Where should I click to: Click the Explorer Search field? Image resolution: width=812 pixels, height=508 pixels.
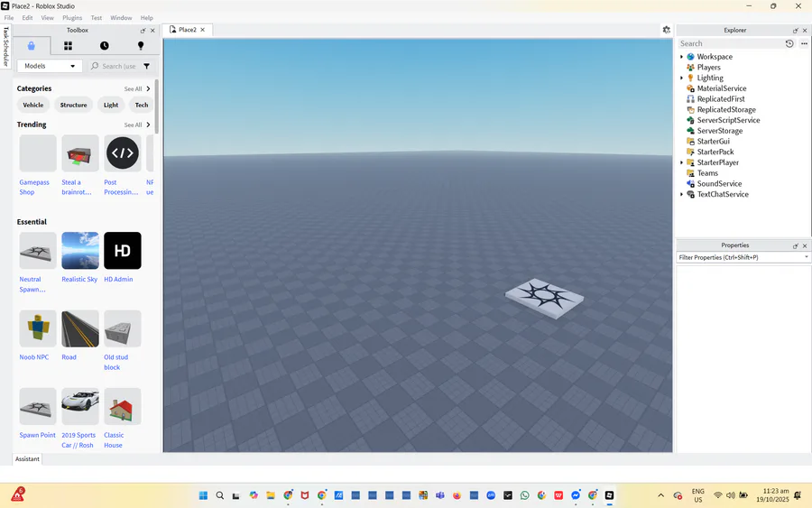730,43
